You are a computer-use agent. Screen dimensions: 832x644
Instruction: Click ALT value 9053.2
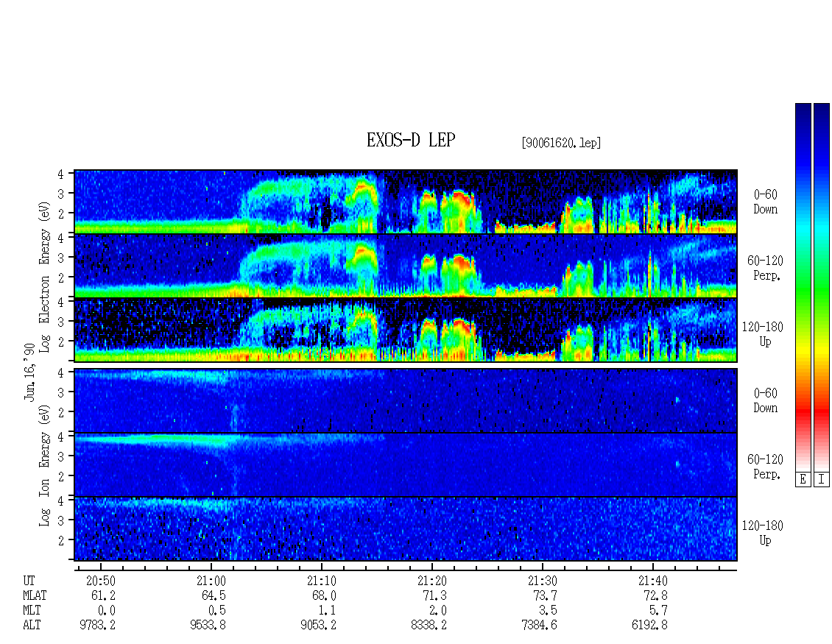pos(318,626)
